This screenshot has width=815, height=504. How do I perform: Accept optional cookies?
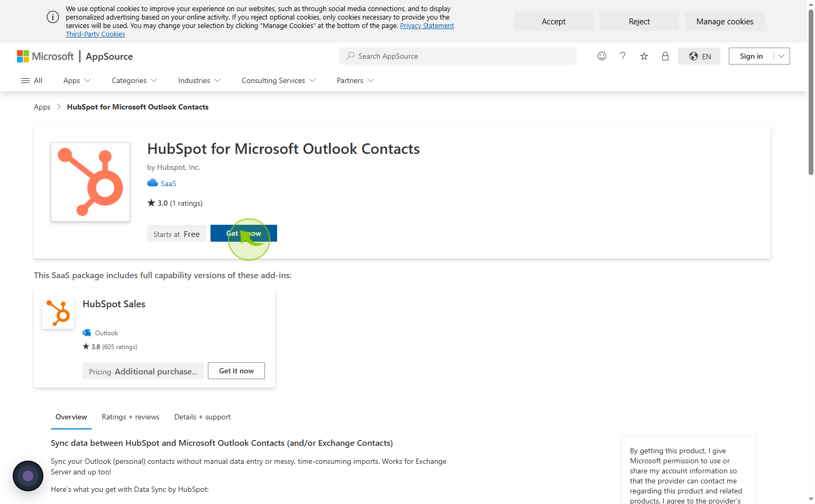point(554,21)
